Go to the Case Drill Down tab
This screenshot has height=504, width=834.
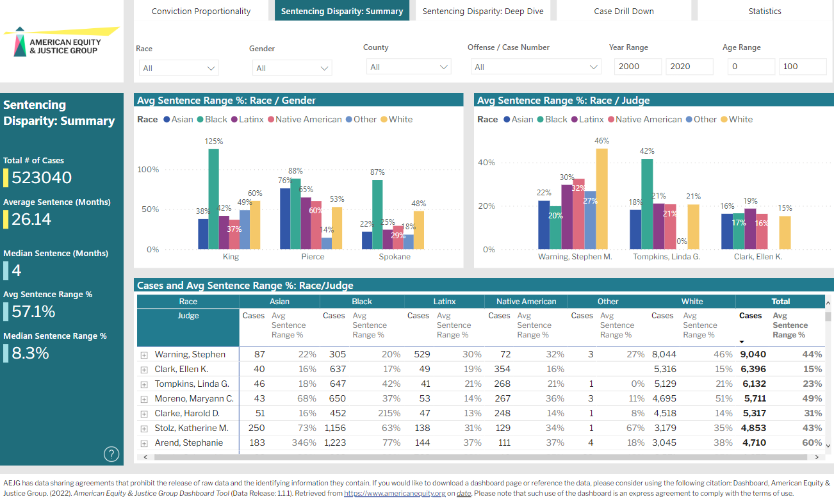tap(623, 11)
